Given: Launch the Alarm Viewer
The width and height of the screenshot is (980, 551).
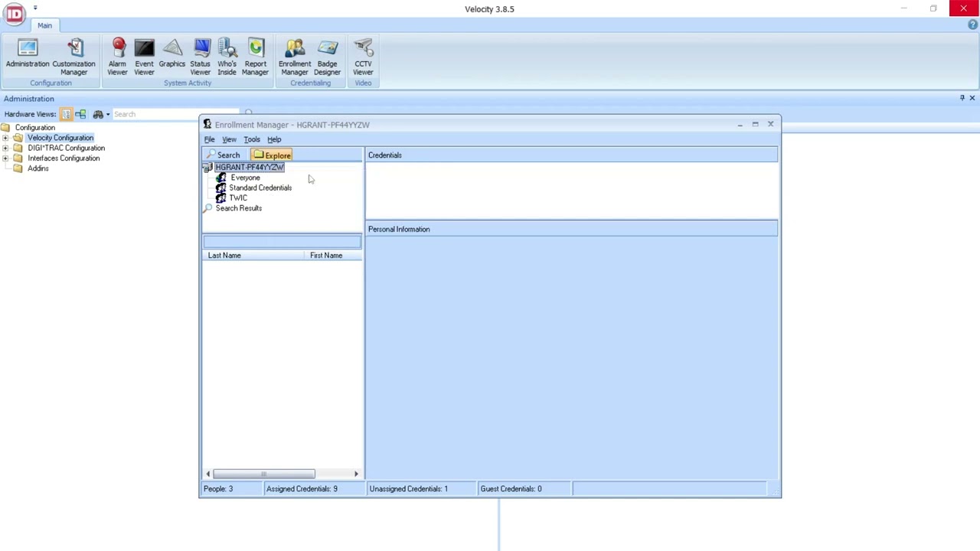Looking at the screenshot, I should (x=117, y=57).
